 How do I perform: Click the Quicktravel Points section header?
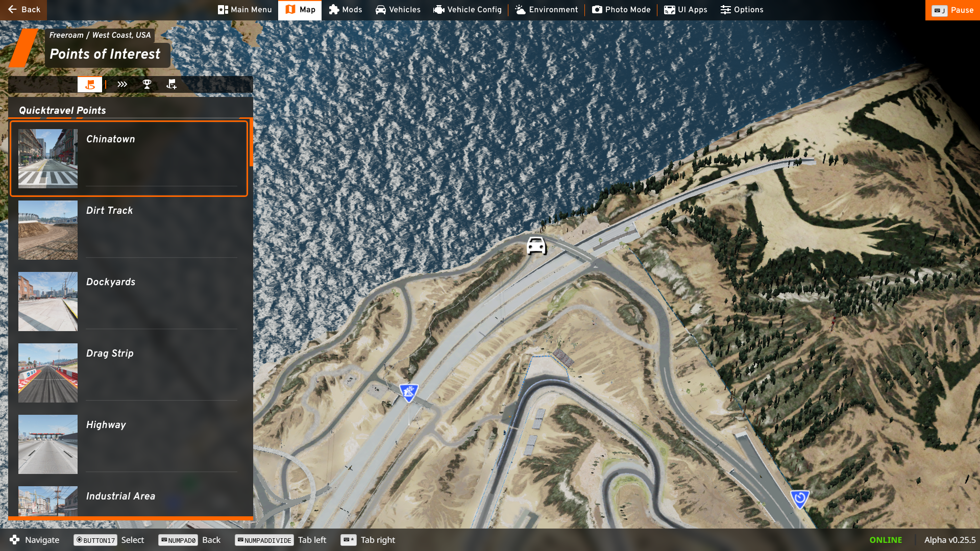[62, 110]
